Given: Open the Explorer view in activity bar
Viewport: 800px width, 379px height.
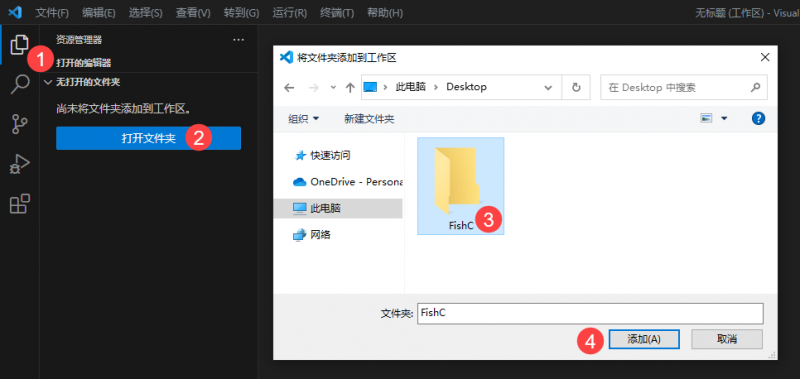Looking at the screenshot, I should click(19, 45).
